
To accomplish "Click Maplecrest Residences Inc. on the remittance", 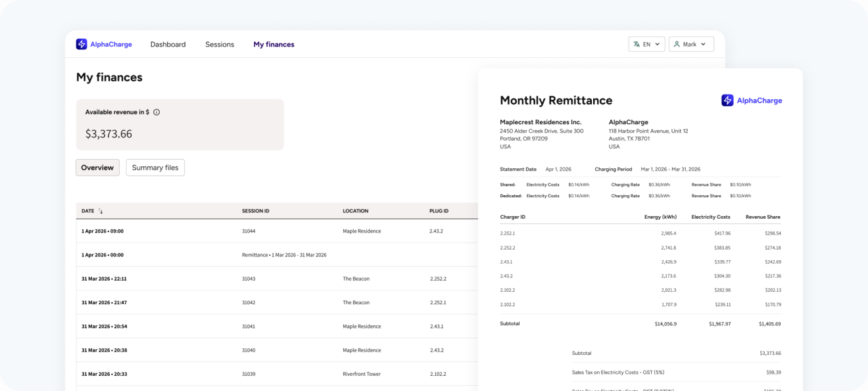I will pos(541,122).
